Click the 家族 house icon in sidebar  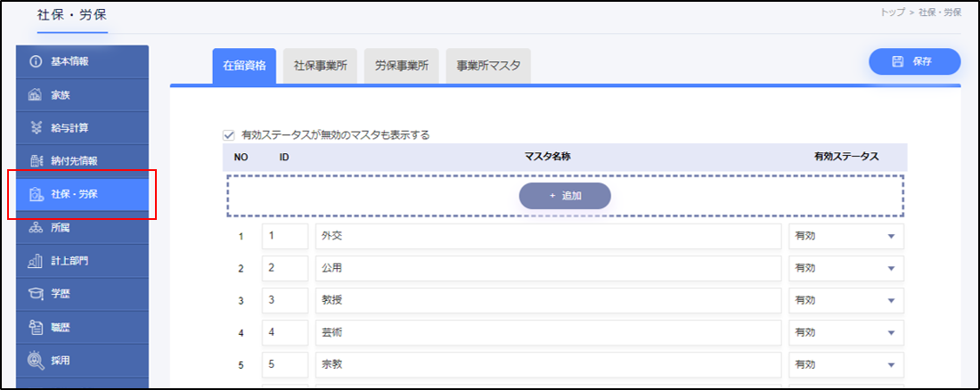click(x=37, y=94)
